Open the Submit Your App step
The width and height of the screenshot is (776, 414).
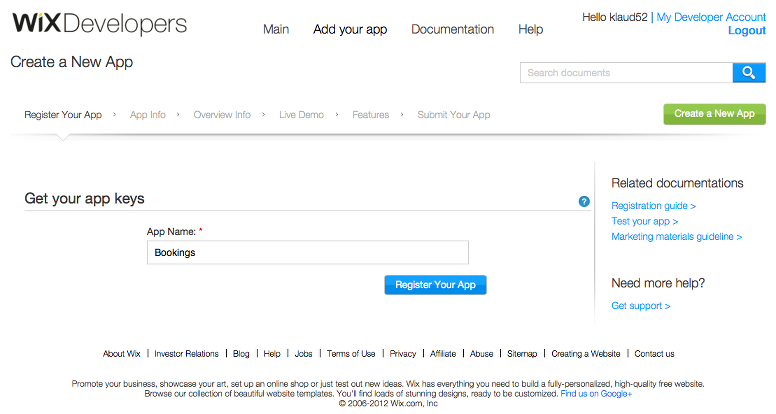click(454, 115)
